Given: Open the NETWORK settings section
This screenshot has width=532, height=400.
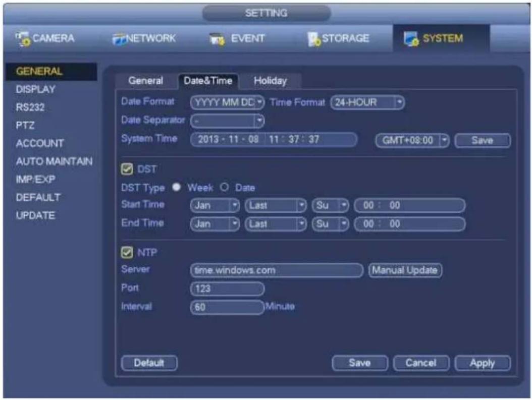Looking at the screenshot, I should tap(144, 38).
